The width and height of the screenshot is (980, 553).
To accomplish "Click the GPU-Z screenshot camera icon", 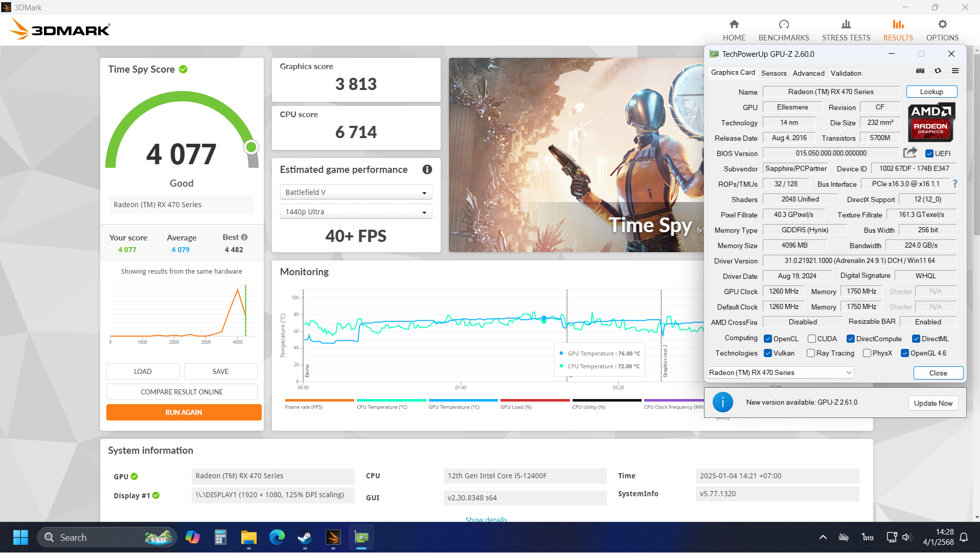I will (920, 71).
